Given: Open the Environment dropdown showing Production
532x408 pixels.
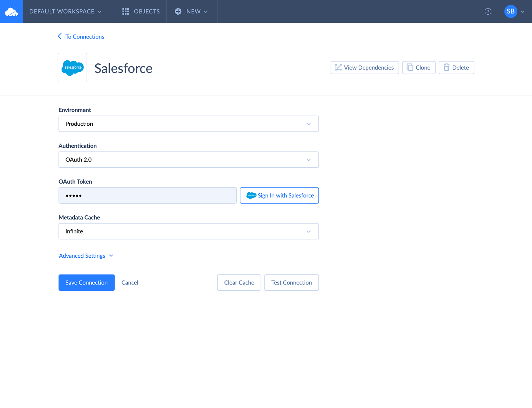Looking at the screenshot, I should pos(188,124).
